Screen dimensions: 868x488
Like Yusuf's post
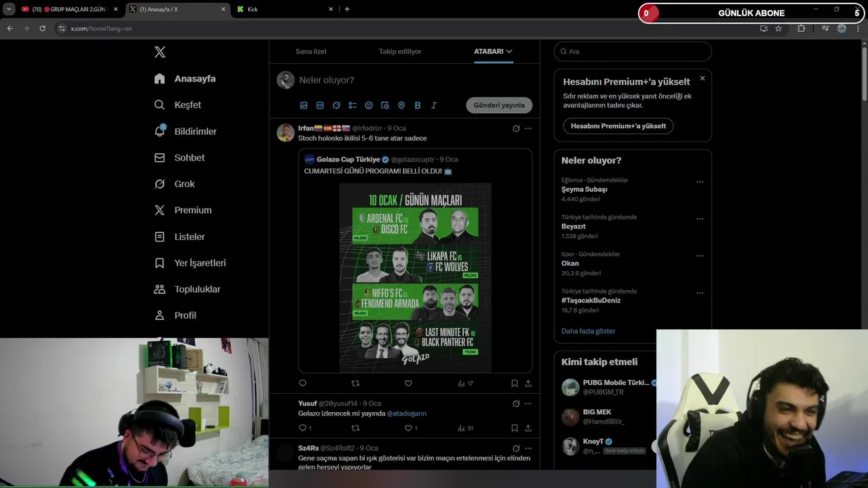(x=411, y=428)
